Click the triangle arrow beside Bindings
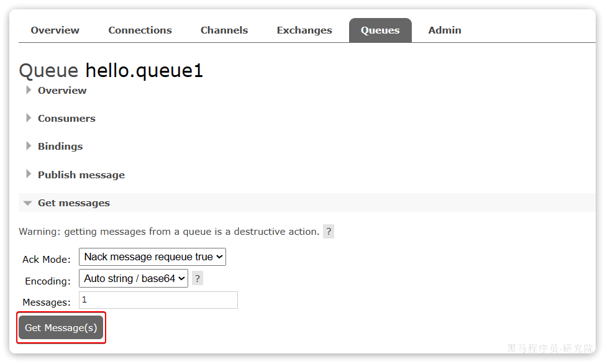Image resolution: width=605 pixels, height=364 pixels. click(29, 146)
